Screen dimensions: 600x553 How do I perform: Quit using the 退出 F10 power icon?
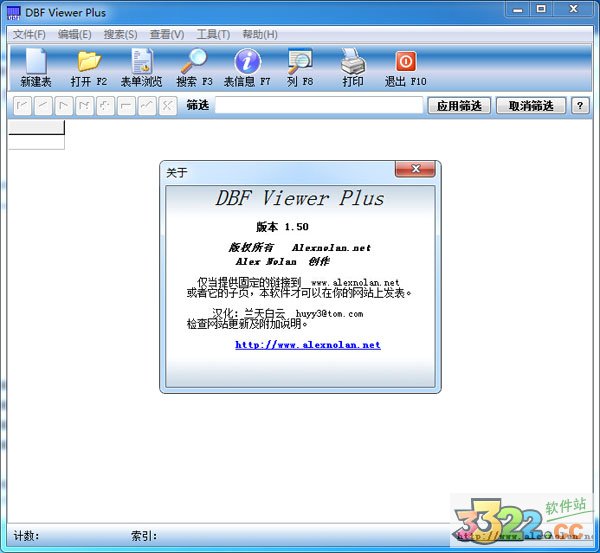point(406,61)
